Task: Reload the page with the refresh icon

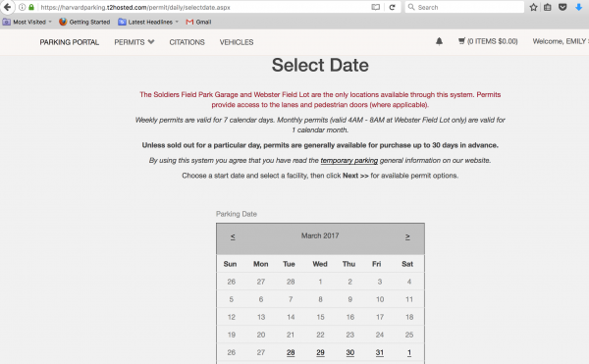Action: 392,7
